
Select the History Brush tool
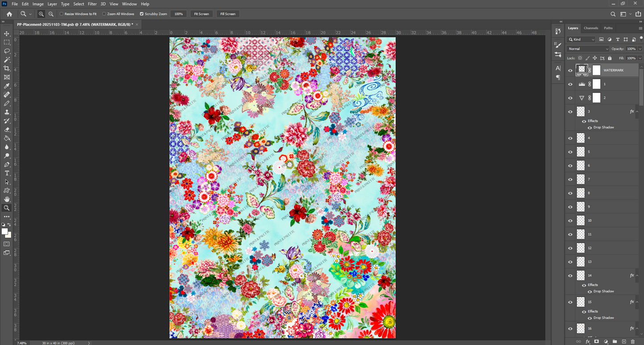pos(7,121)
